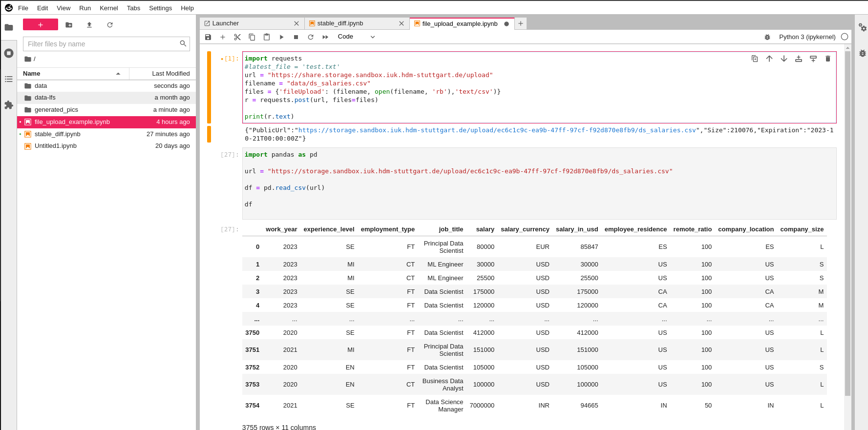This screenshot has height=430, width=868.
Task: Open the Extension Manager puzzle icon
Action: (x=9, y=105)
